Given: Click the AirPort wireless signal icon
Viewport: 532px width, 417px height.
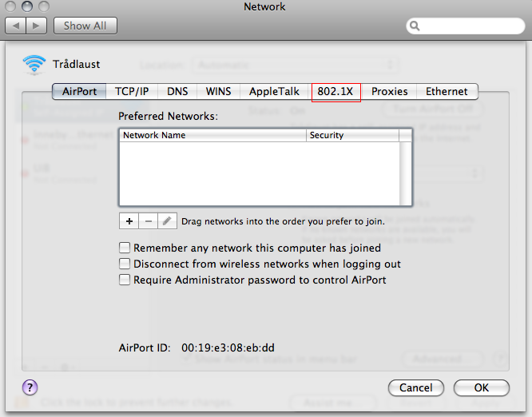Looking at the screenshot, I should coord(34,63).
